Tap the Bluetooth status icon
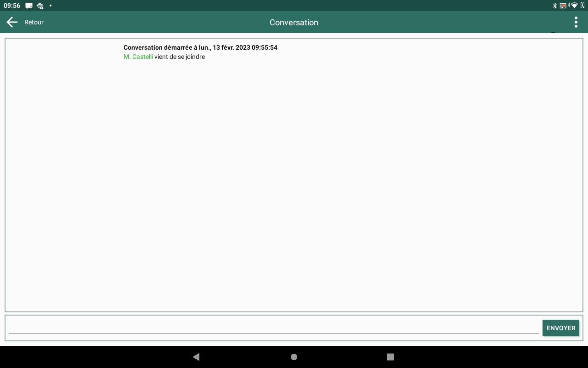Image resolution: width=588 pixels, height=368 pixels. 555,6
